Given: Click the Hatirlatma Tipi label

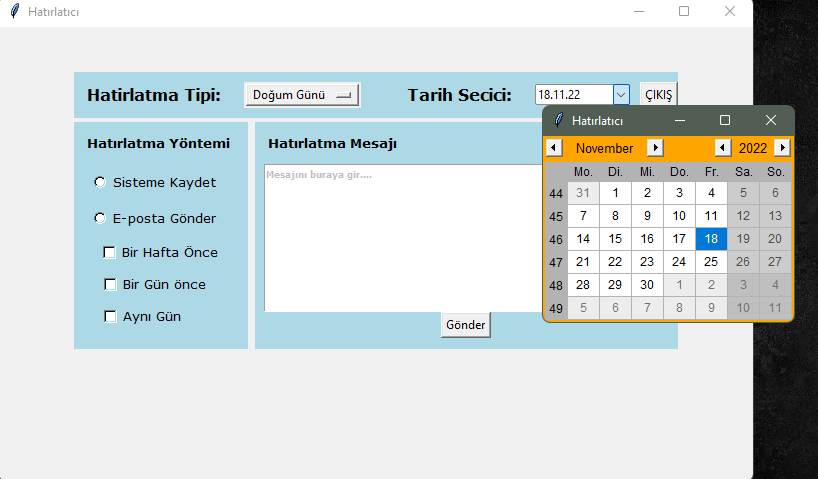Looking at the screenshot, I should pos(154,95).
